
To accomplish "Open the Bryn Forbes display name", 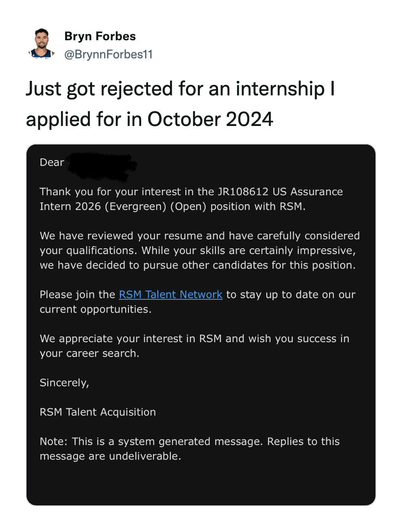I will click(100, 36).
